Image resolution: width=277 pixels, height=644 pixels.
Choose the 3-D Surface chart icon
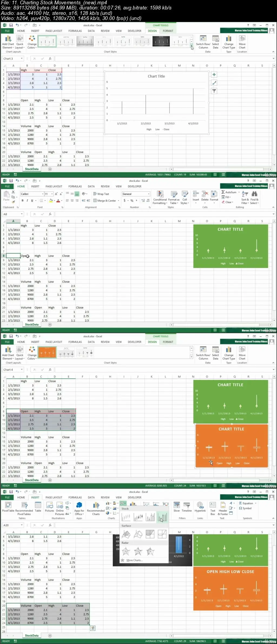(x=126, y=534)
